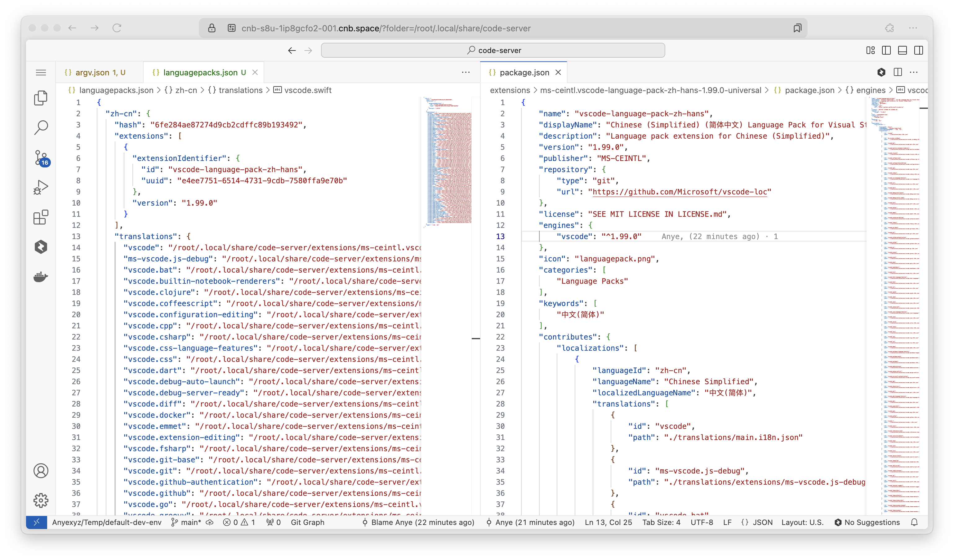Click Git Graph in status bar
This screenshot has width=954, height=560.
click(x=307, y=522)
